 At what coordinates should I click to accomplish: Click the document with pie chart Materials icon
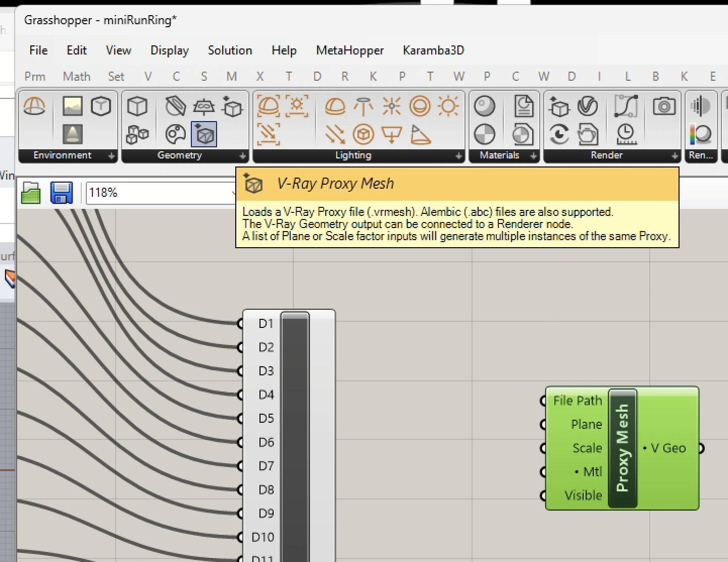[x=523, y=106]
